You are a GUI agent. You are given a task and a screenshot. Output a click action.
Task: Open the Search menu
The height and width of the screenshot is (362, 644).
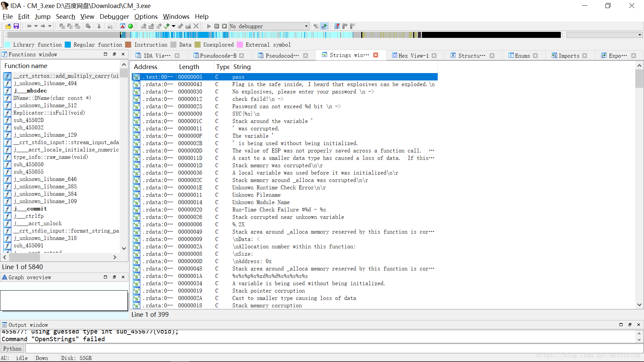tap(65, 16)
